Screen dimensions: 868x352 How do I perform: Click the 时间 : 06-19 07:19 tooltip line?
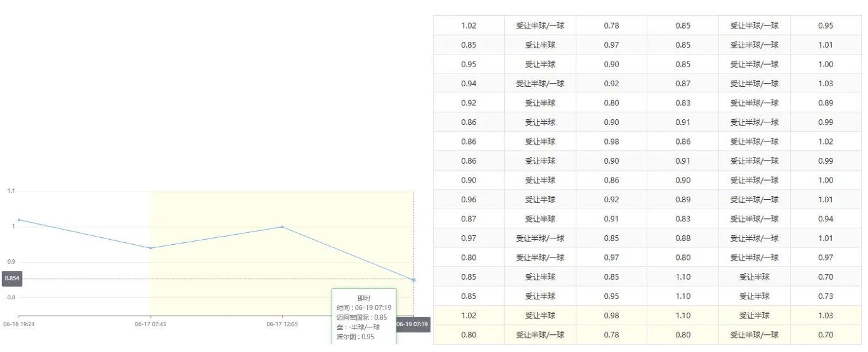364,308
